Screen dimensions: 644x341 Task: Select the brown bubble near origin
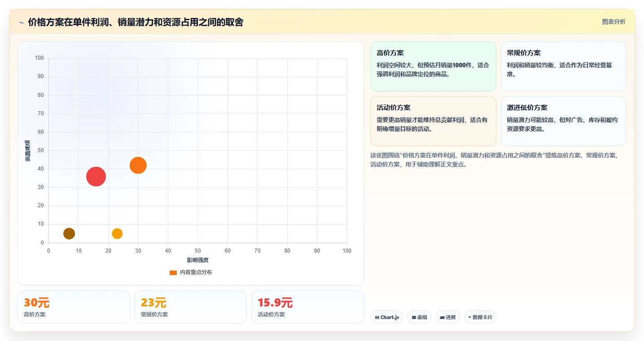[x=69, y=233]
